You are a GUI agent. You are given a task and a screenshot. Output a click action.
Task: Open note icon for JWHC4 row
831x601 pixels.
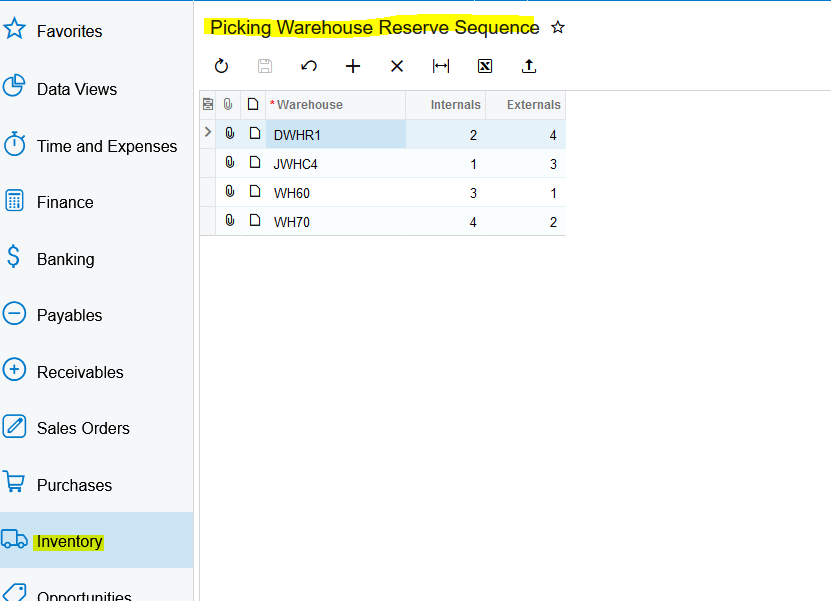tap(254, 163)
